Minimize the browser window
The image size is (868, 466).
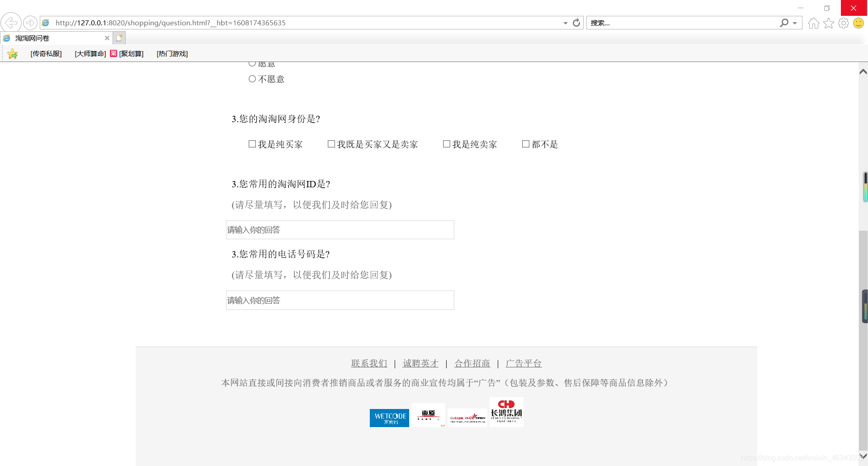pos(801,8)
